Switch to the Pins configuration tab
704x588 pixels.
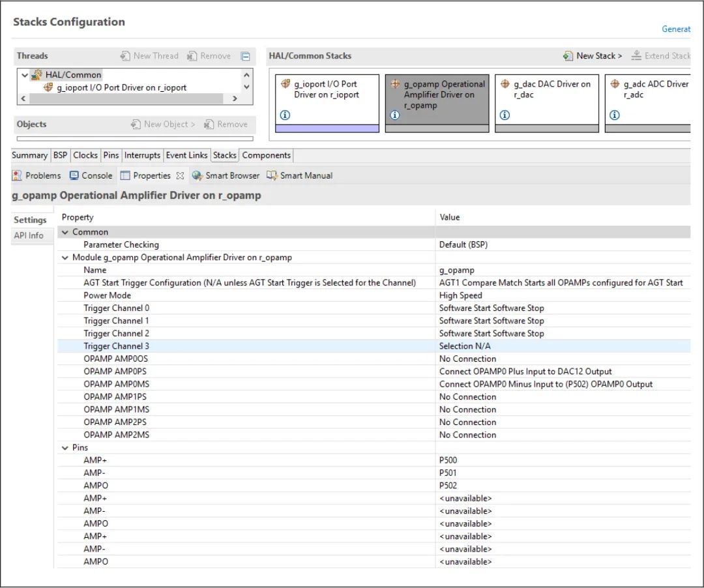111,155
